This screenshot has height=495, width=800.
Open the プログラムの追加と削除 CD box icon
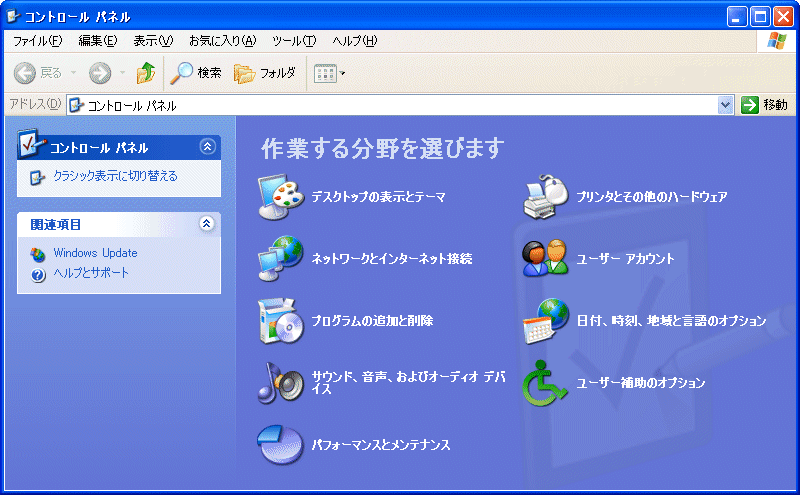[281, 321]
